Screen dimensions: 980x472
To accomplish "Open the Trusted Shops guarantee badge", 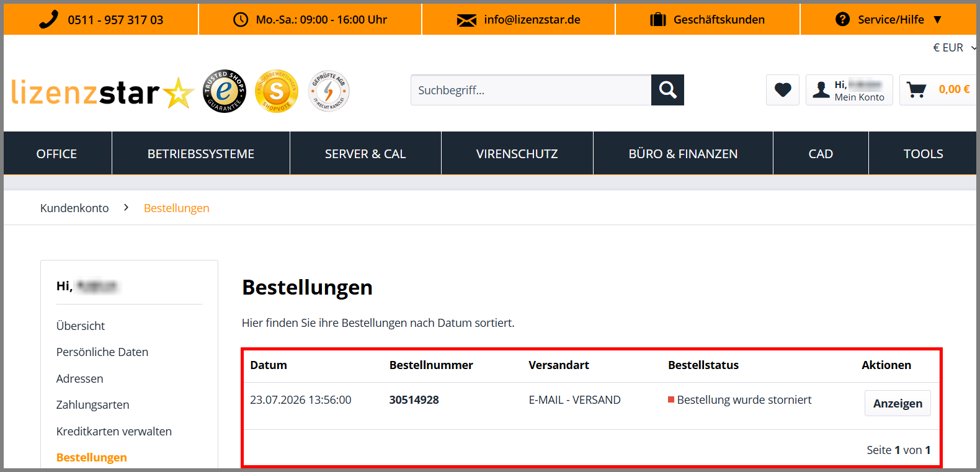I will (x=225, y=91).
